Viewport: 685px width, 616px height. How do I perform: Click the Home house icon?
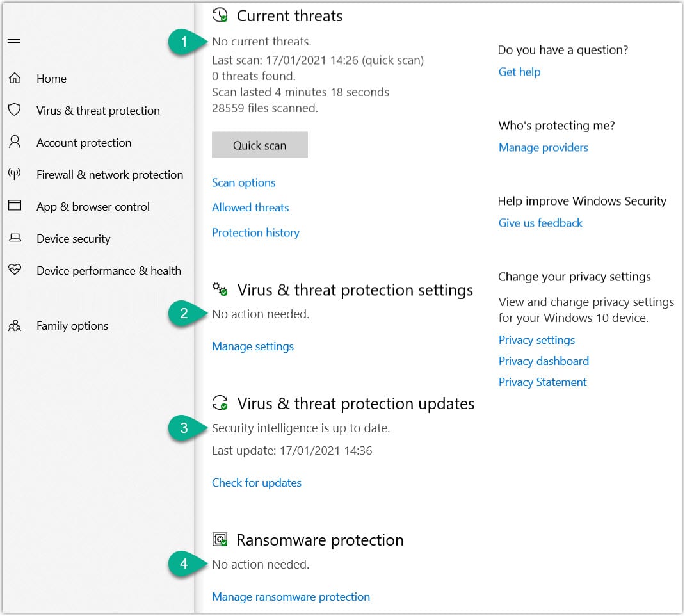point(15,78)
